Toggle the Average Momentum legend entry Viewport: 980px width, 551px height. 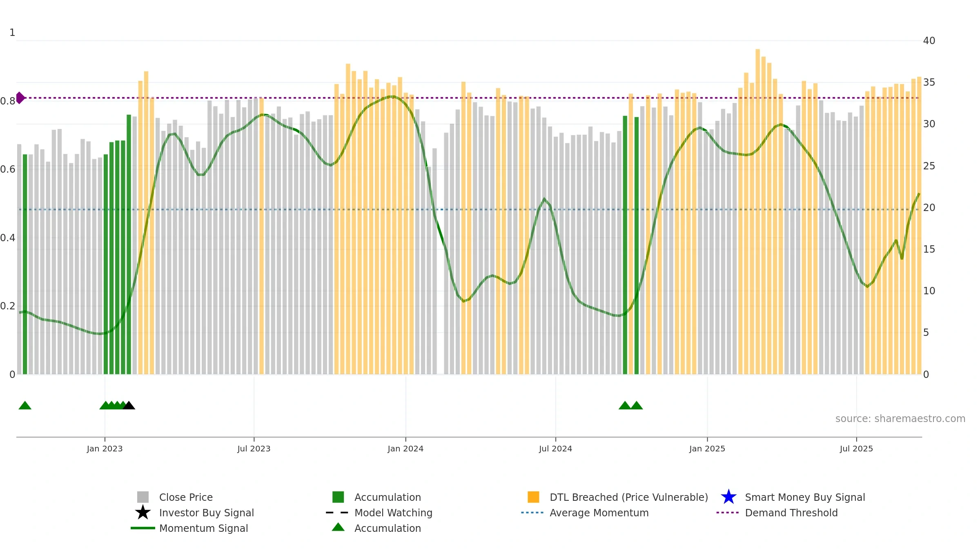coord(599,513)
